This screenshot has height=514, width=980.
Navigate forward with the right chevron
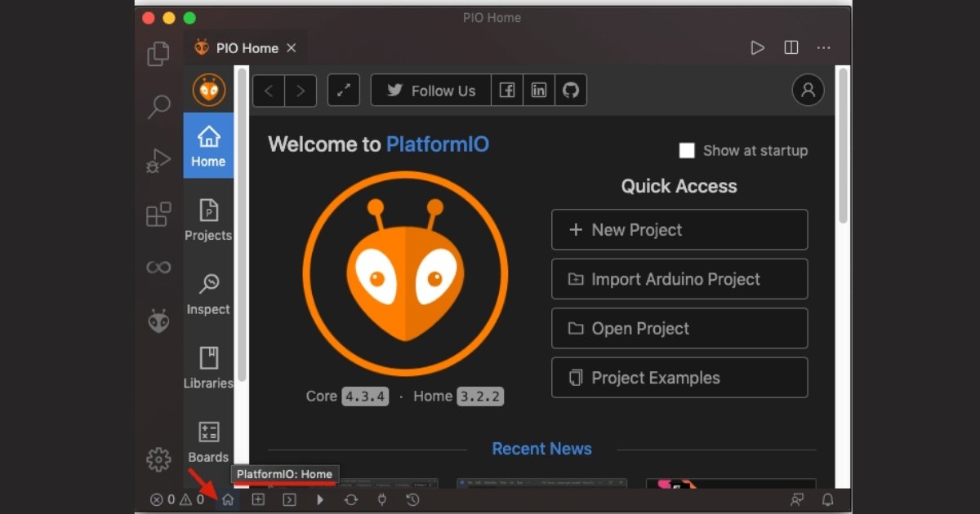click(x=301, y=91)
